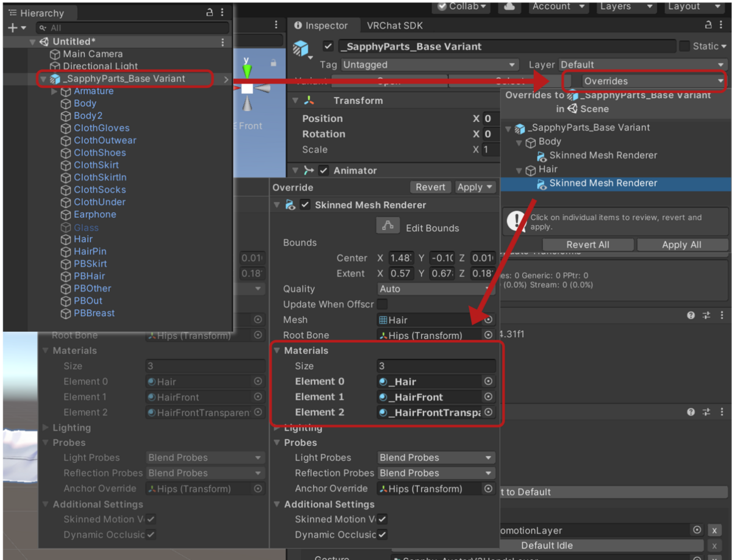This screenshot has height=560, width=732.
Task: Open the Inspector panel kebab menu
Action: click(721, 25)
